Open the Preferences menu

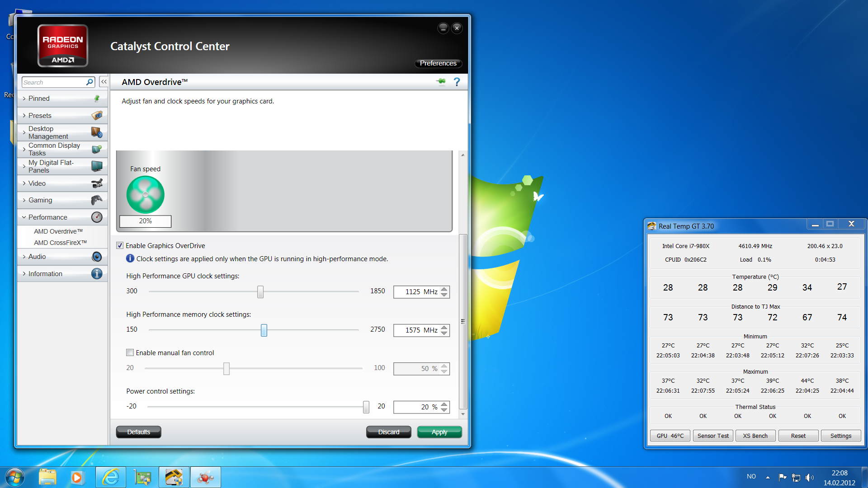[x=438, y=63]
